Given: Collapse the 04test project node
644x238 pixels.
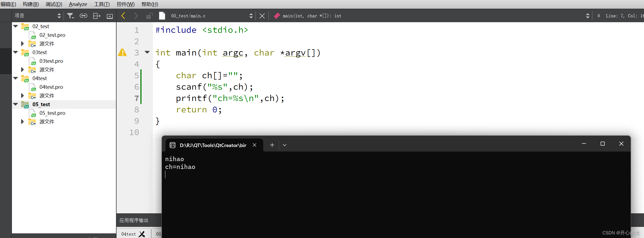Looking at the screenshot, I should point(16,78).
